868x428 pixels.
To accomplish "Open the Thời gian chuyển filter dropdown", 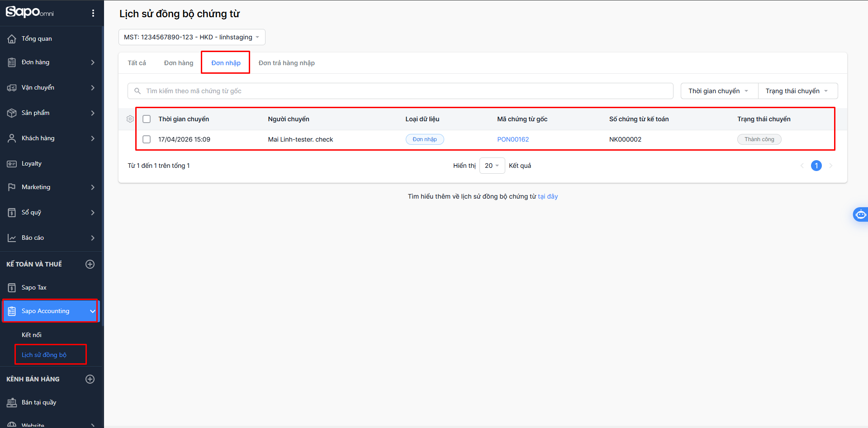I will pyautogui.click(x=719, y=91).
